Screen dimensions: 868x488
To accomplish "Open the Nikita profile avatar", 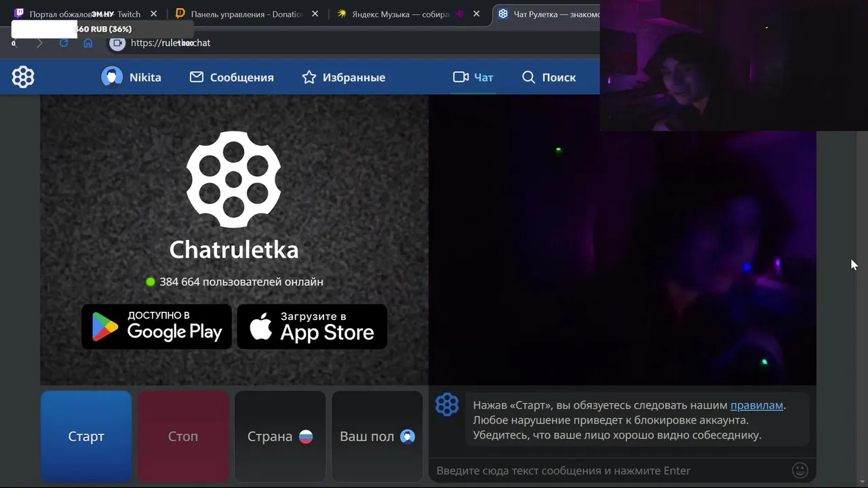I will pos(112,77).
